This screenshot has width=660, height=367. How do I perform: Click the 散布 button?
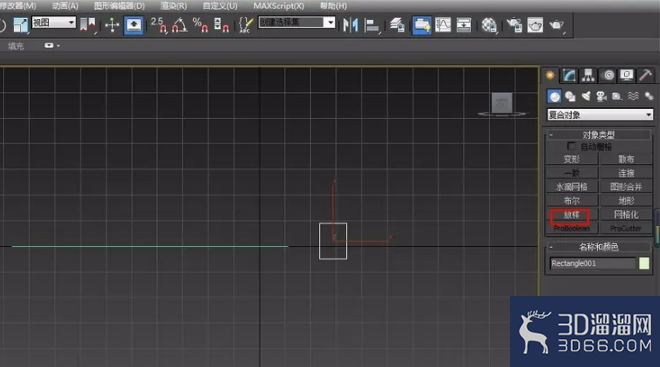626,159
